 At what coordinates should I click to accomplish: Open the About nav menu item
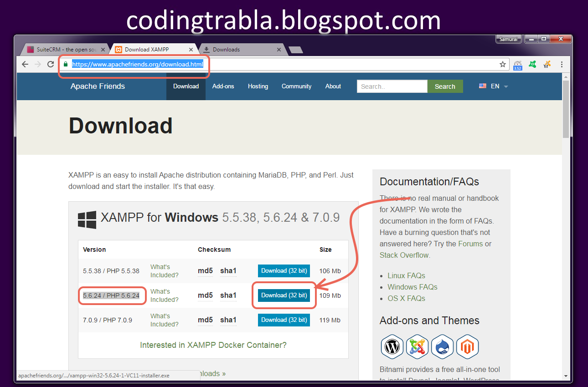coord(333,86)
